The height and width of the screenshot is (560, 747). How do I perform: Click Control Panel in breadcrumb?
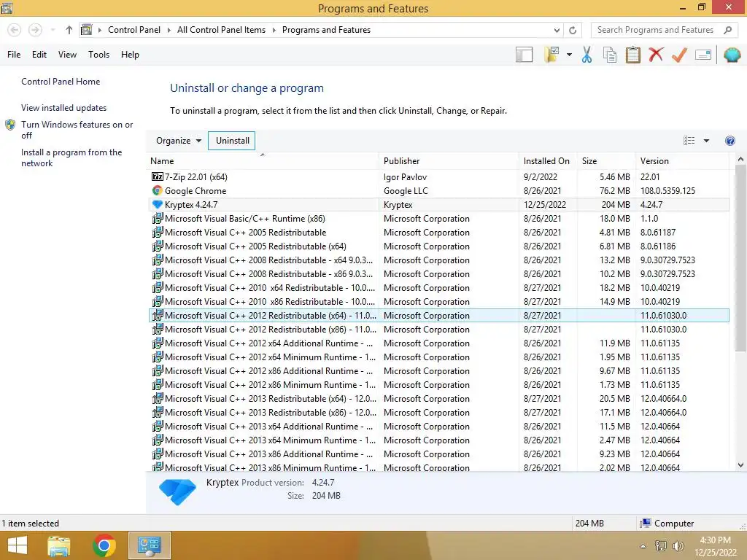coord(134,30)
